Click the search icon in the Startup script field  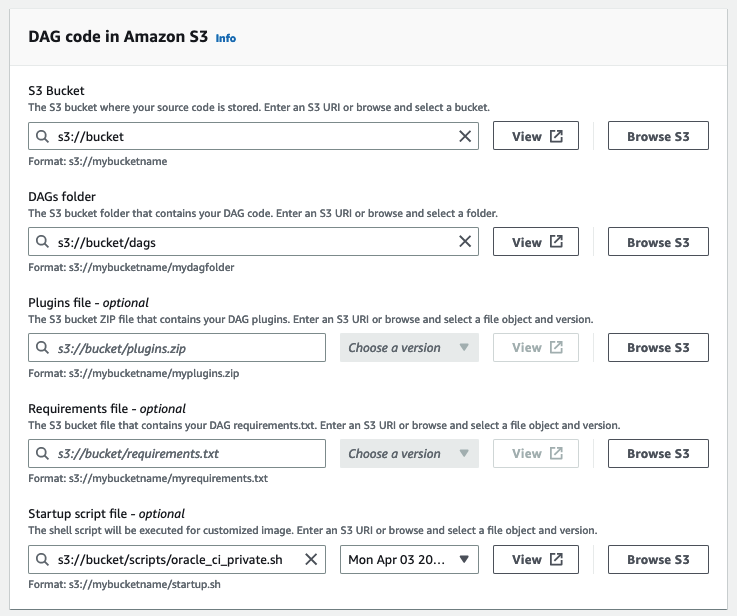tap(42, 560)
